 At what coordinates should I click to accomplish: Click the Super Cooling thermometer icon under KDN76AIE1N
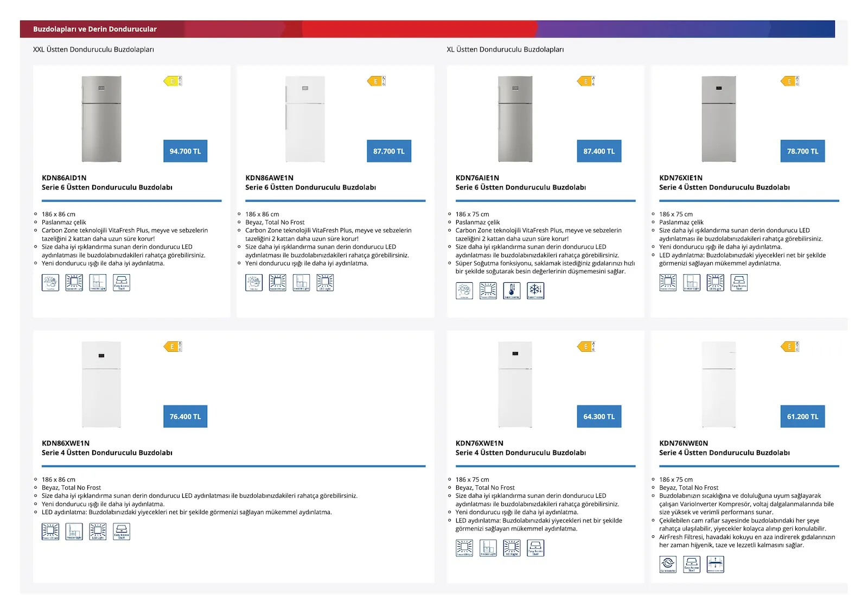(512, 290)
